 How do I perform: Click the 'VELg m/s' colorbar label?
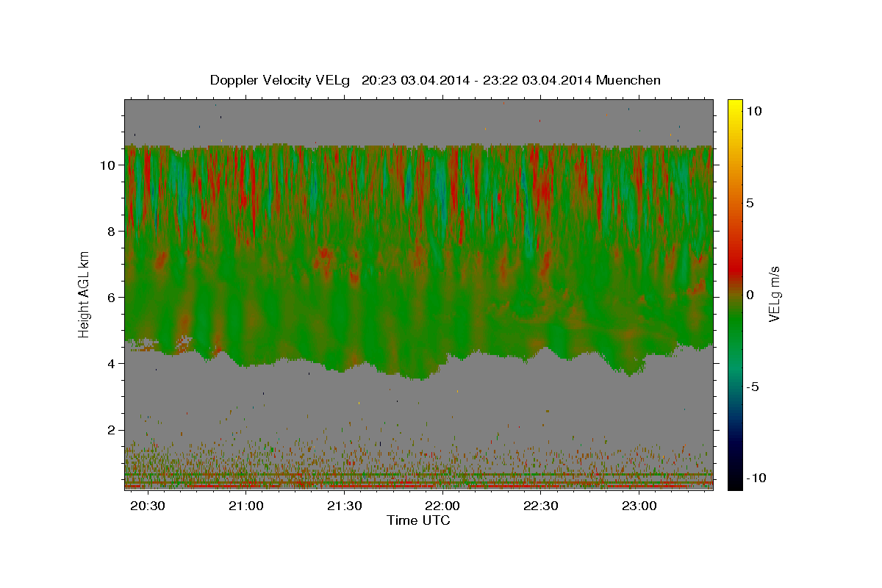pyautogui.click(x=774, y=294)
